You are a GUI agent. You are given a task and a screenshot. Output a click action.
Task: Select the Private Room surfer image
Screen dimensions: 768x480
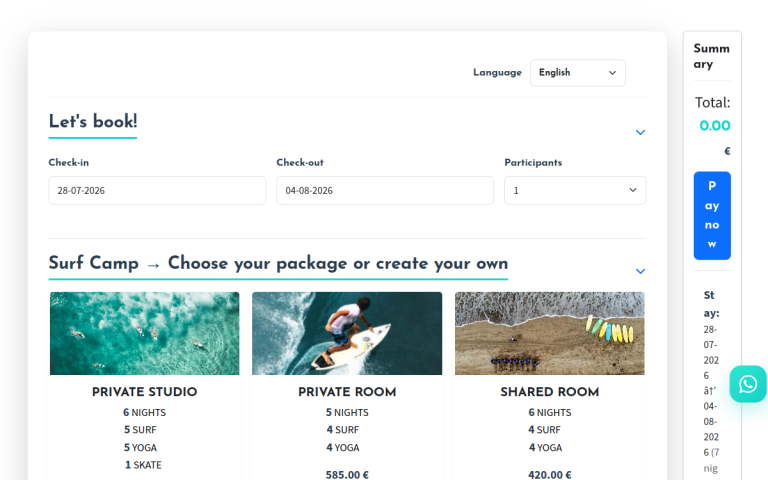tap(347, 334)
